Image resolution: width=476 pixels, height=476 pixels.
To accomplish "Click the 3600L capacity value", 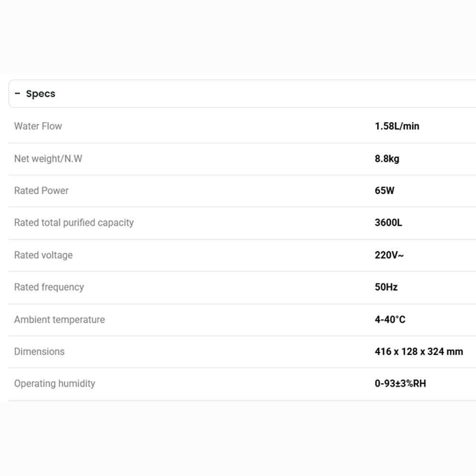I will (388, 222).
